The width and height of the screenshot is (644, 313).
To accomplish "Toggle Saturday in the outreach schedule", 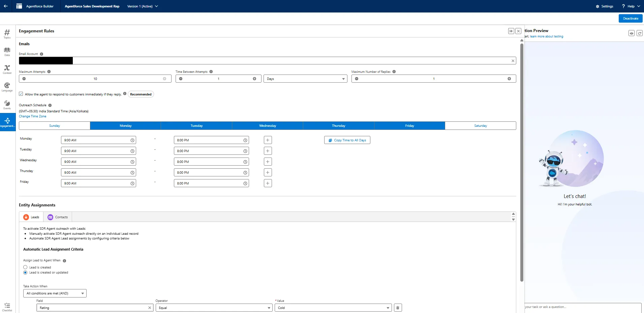I will pos(480,126).
